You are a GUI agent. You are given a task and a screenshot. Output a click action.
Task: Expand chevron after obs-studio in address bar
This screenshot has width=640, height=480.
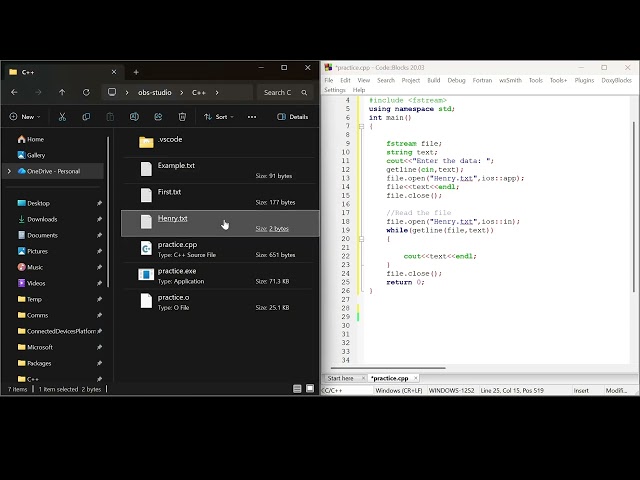click(182, 93)
